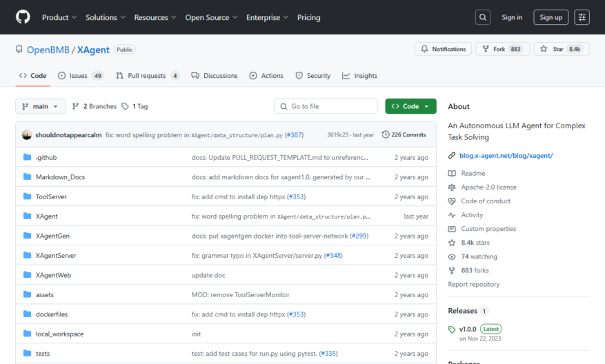
Task: Open the v1.0.0 release link
Action: pyautogui.click(x=468, y=330)
